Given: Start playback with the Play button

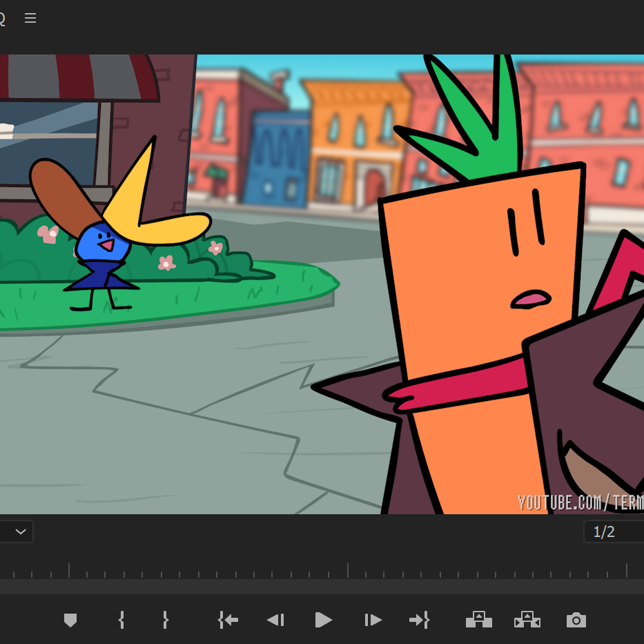Looking at the screenshot, I should [x=323, y=620].
